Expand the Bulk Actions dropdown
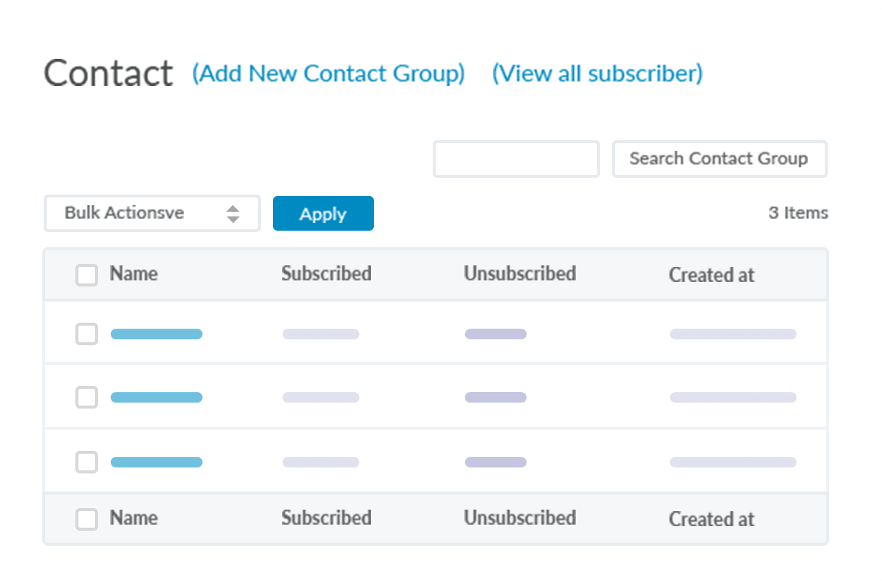 [152, 213]
